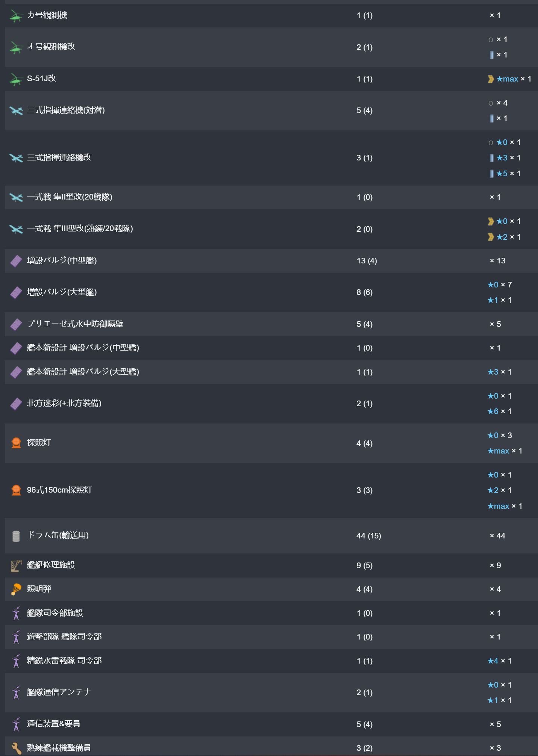Click the gold proficiency chevron in S-51J改 row

click(491, 79)
